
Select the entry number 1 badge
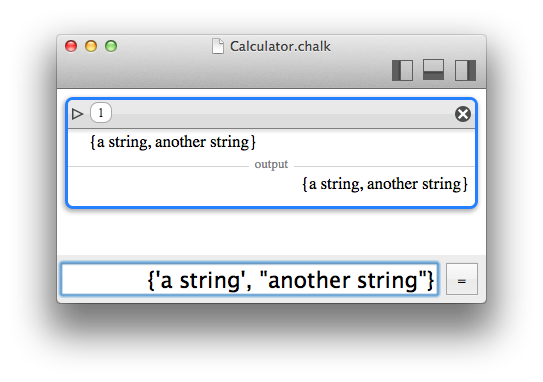[x=101, y=113]
